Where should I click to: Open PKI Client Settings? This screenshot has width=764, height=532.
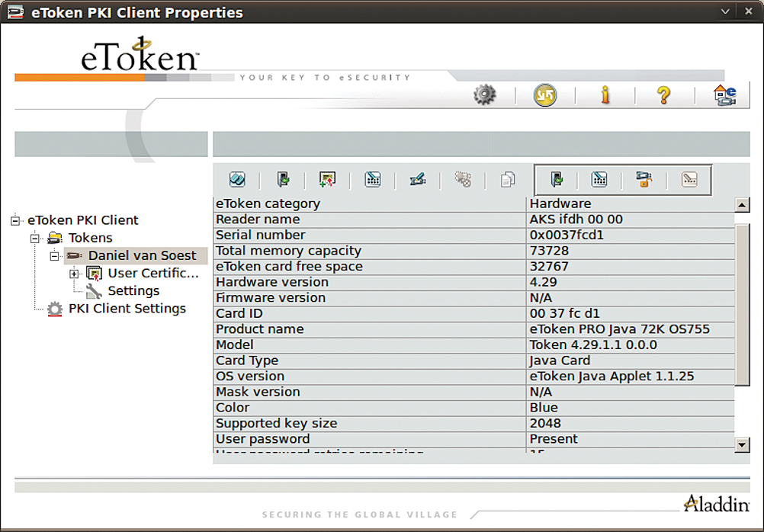[x=127, y=309]
